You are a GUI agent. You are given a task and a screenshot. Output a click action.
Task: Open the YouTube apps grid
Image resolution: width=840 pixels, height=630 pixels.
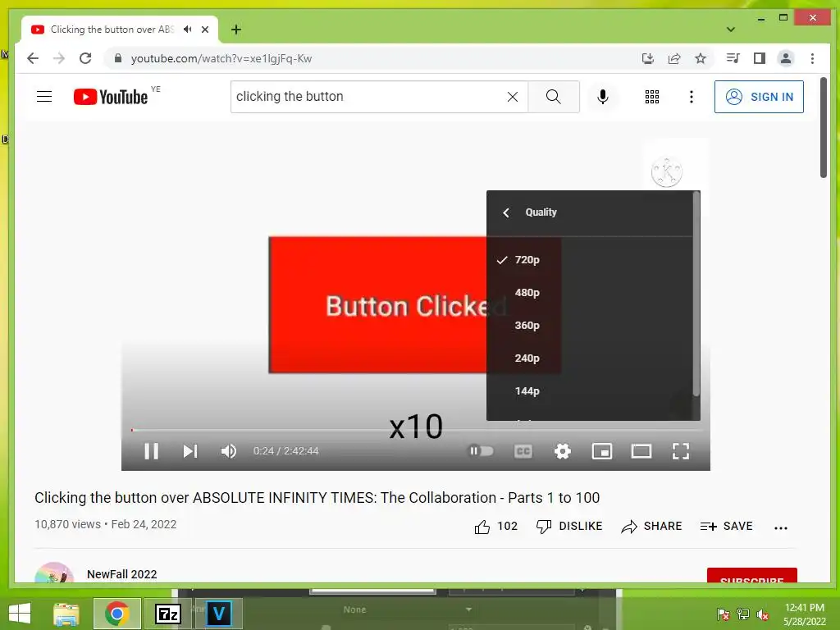tap(652, 97)
